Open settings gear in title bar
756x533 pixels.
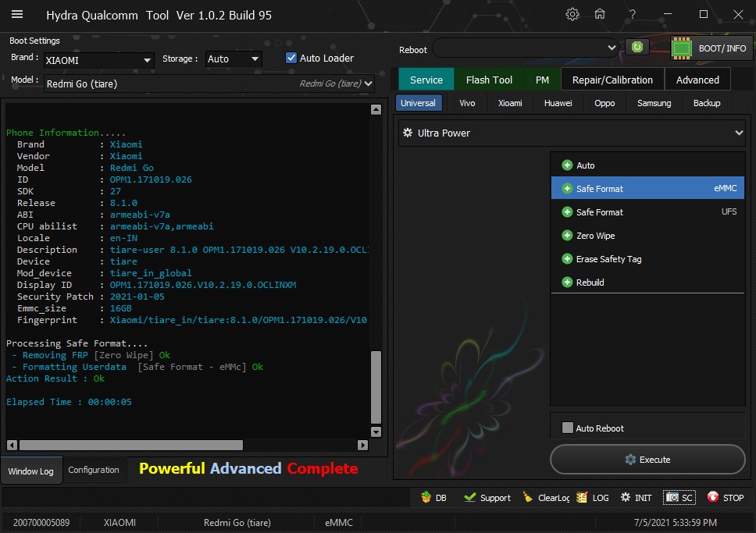click(572, 15)
